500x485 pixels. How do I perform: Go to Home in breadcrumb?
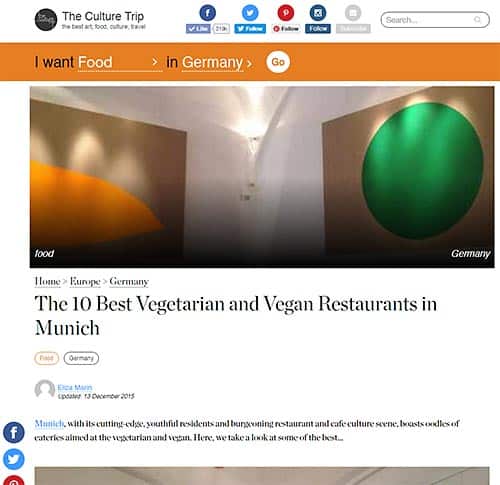[47, 281]
